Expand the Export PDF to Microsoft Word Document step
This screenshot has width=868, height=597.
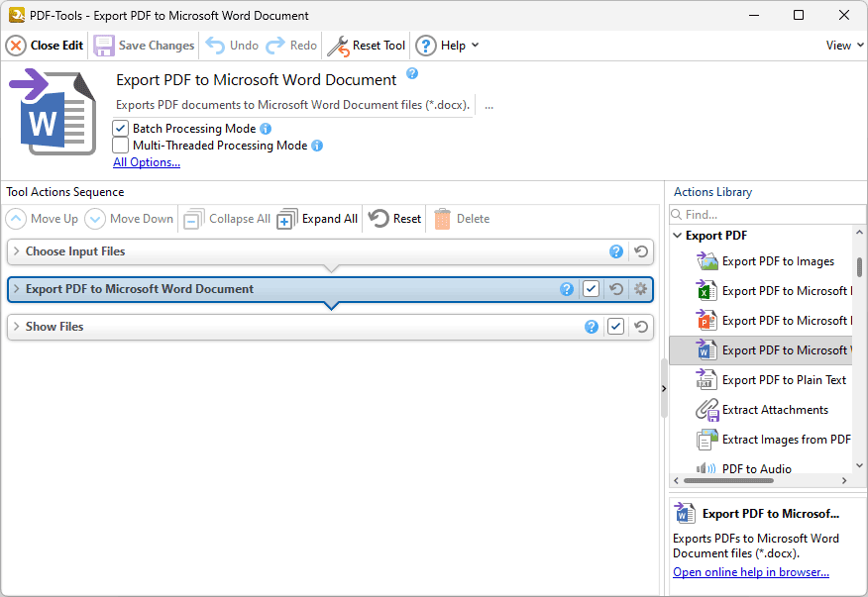point(16,289)
